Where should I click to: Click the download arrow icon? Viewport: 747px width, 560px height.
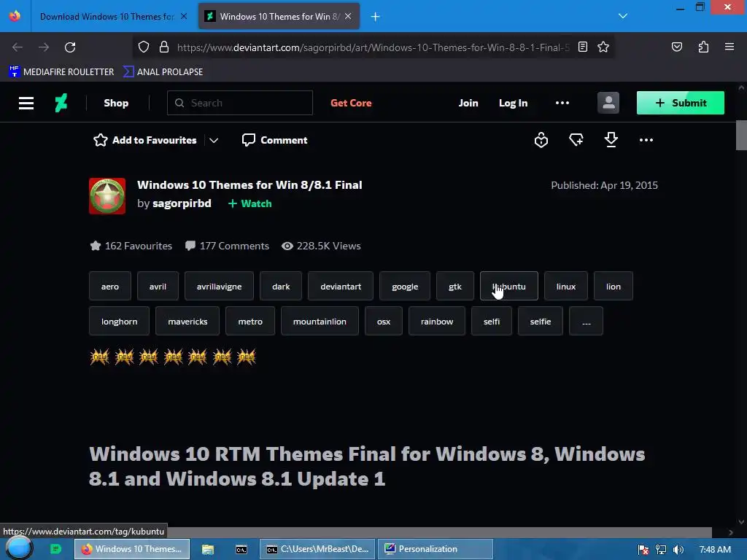coord(611,140)
